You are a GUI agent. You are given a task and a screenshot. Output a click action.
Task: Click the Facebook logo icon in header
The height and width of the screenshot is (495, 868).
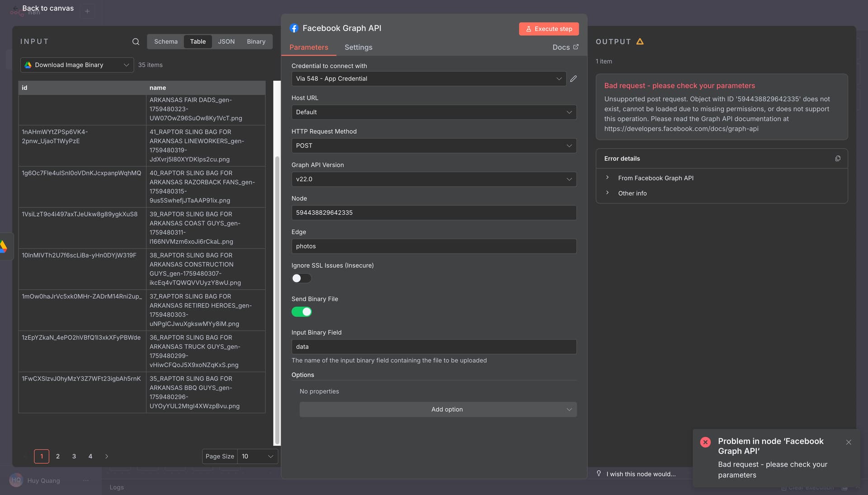(294, 28)
